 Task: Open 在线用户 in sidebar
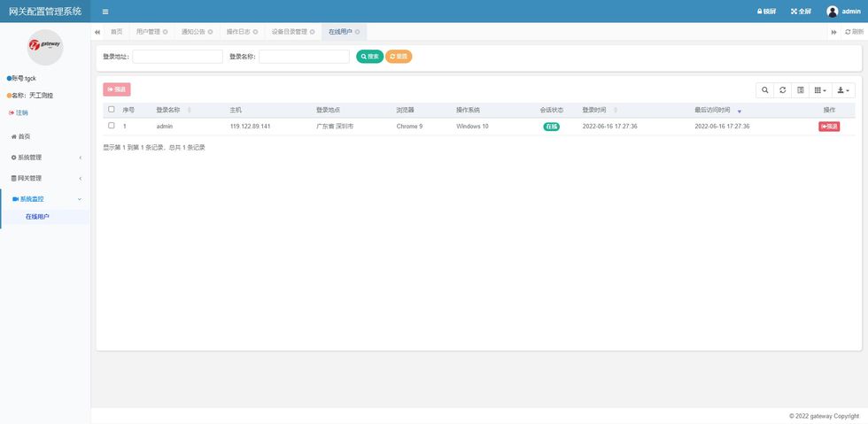tap(38, 217)
